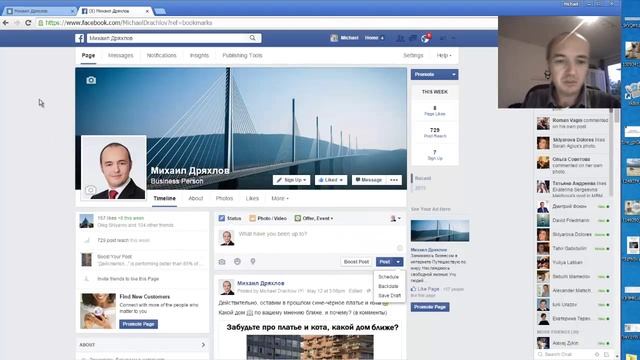The image size is (640, 360).
Task: Open the Promote dropdown
Action: coord(434,74)
